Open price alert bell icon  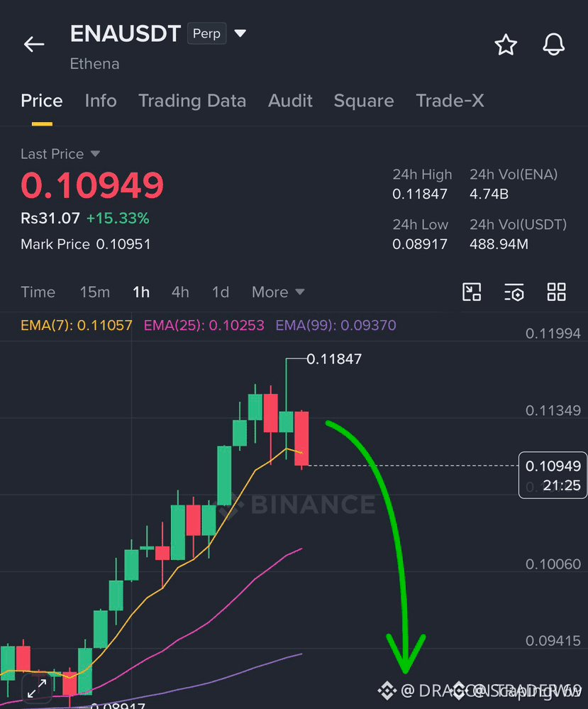point(553,44)
